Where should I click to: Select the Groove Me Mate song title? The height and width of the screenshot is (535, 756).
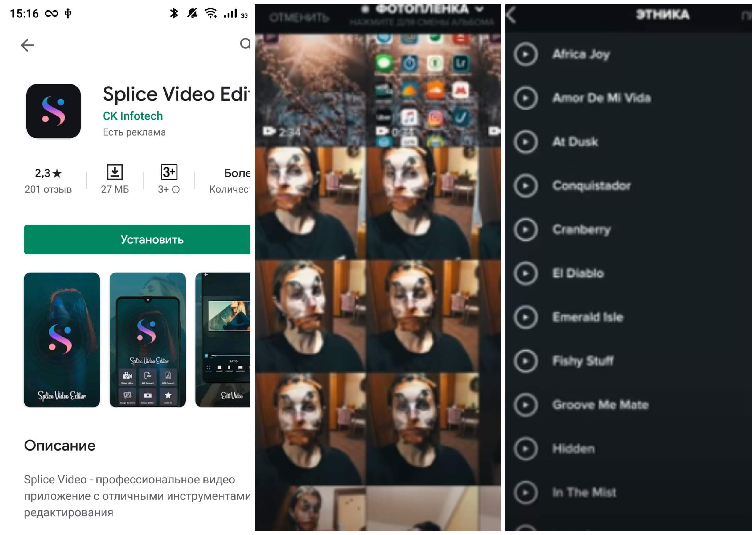(600, 405)
